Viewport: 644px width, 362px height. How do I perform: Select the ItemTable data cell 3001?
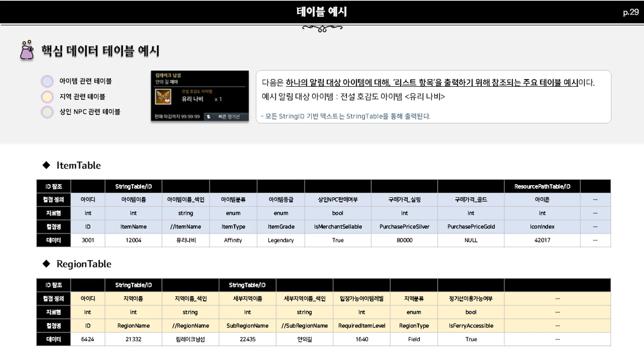pos(88,240)
